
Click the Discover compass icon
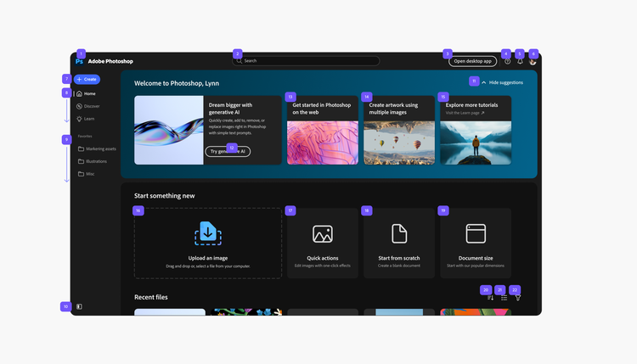click(79, 106)
